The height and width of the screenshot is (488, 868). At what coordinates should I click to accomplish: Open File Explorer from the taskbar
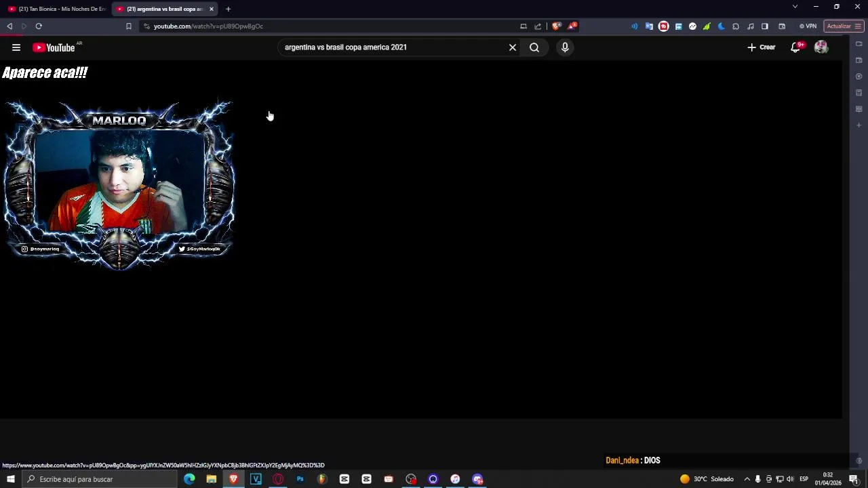coord(212,479)
